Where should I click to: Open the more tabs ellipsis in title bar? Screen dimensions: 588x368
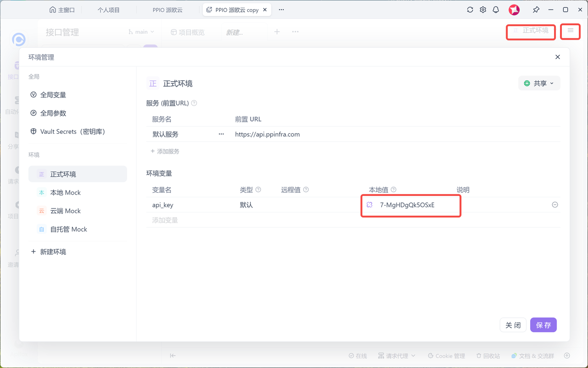(x=281, y=10)
